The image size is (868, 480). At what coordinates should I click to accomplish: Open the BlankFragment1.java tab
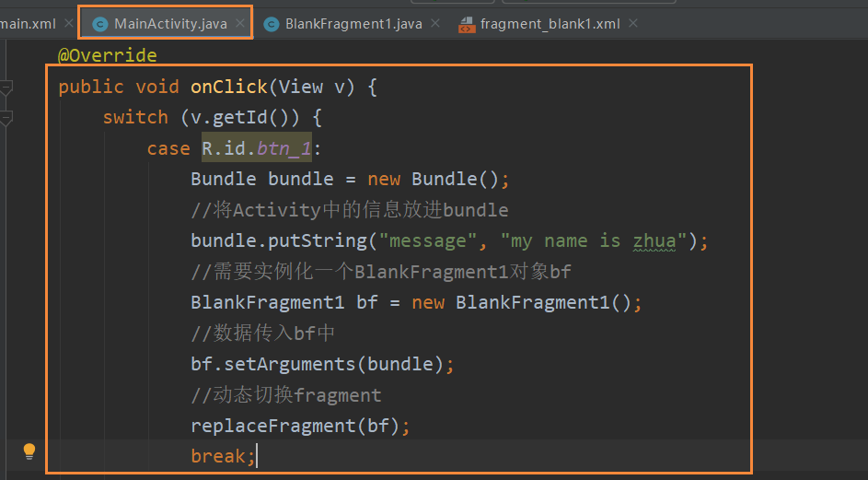(353, 24)
